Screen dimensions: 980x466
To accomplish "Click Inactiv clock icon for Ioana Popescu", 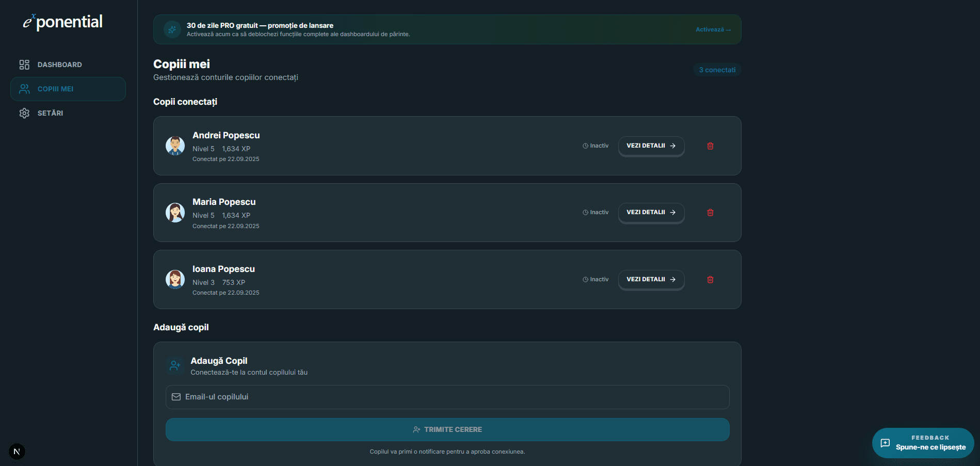I will pos(585,280).
